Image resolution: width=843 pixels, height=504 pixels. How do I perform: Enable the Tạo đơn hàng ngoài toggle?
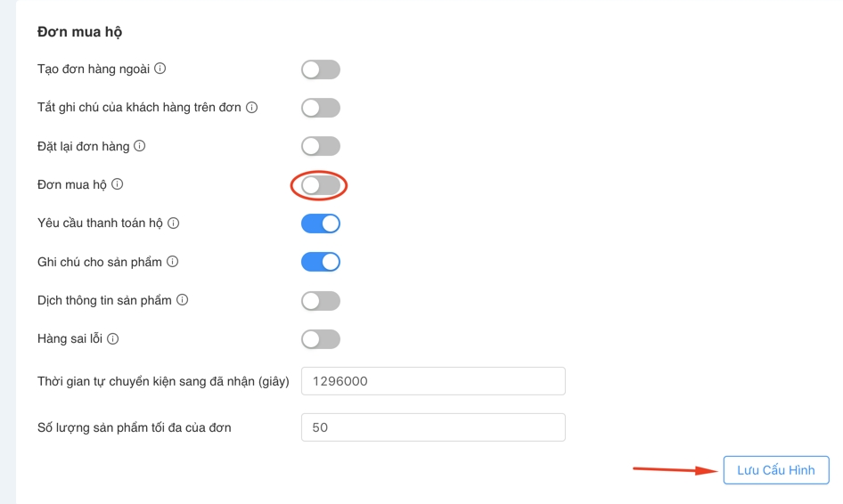(x=320, y=69)
